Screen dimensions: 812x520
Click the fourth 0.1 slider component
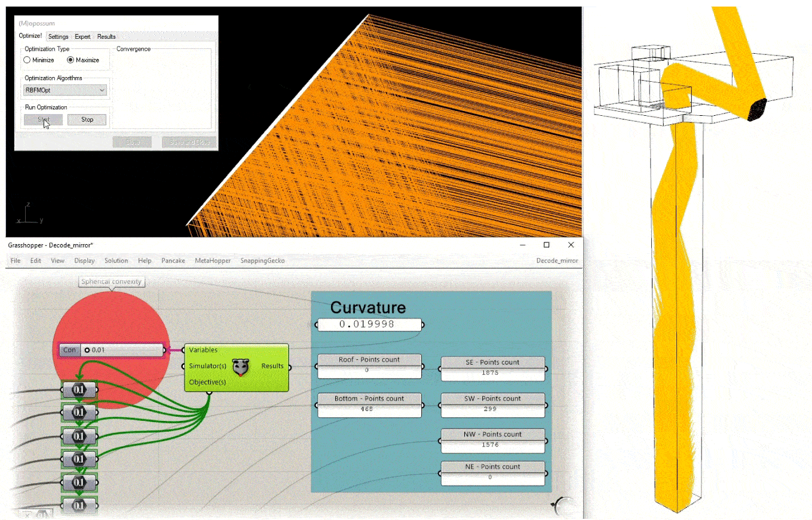[79, 459]
